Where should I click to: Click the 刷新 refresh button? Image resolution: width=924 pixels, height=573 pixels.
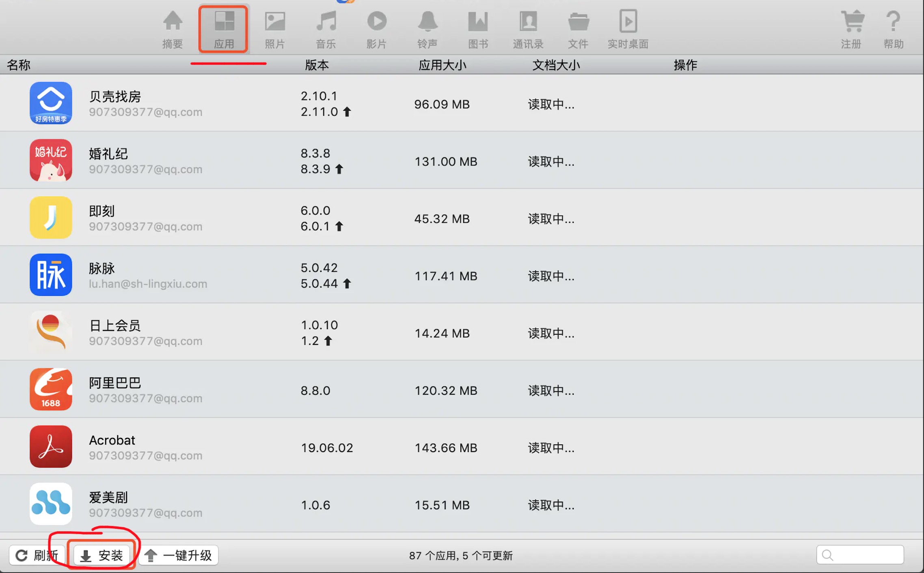pyautogui.click(x=37, y=555)
